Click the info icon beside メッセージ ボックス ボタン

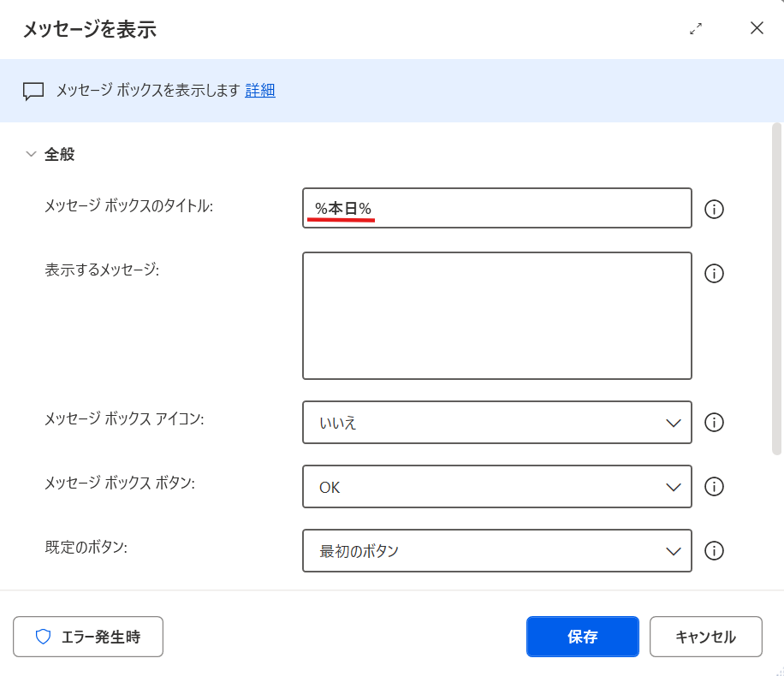[x=714, y=487]
